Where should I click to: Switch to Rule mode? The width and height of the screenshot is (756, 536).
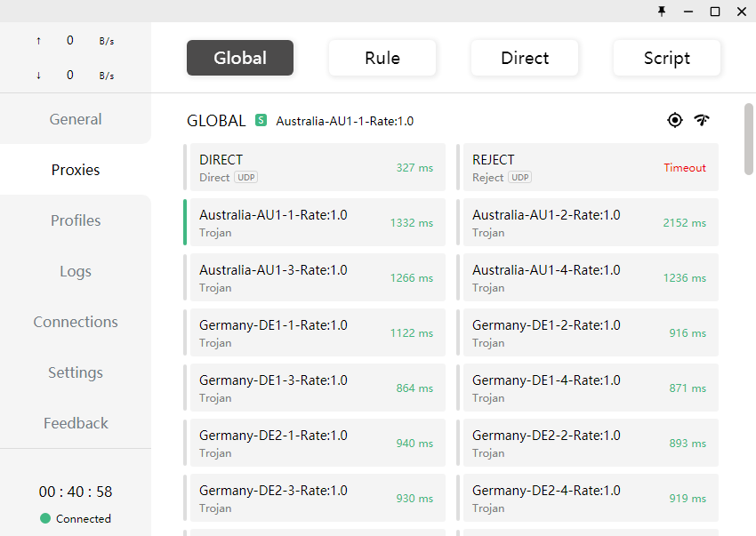[x=382, y=58]
